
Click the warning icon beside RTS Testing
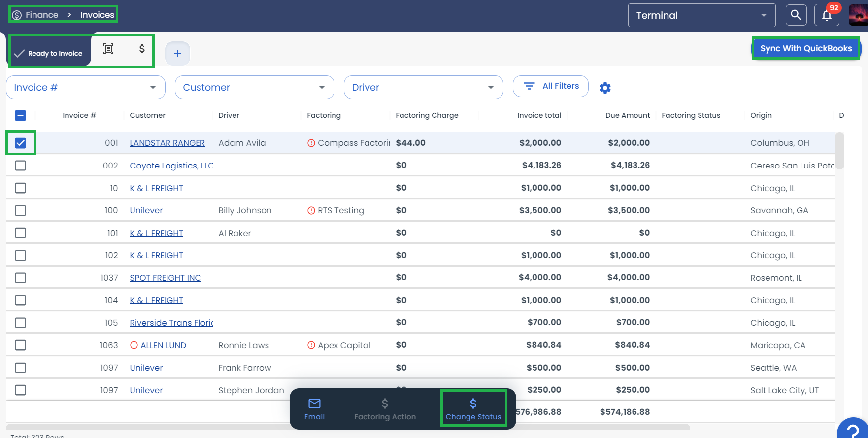(311, 211)
